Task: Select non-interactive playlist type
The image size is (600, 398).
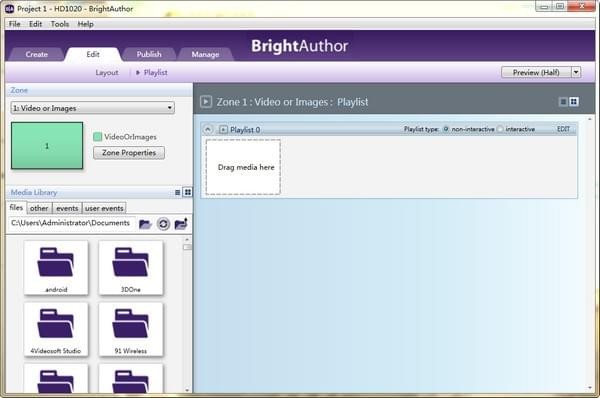Action: point(446,129)
